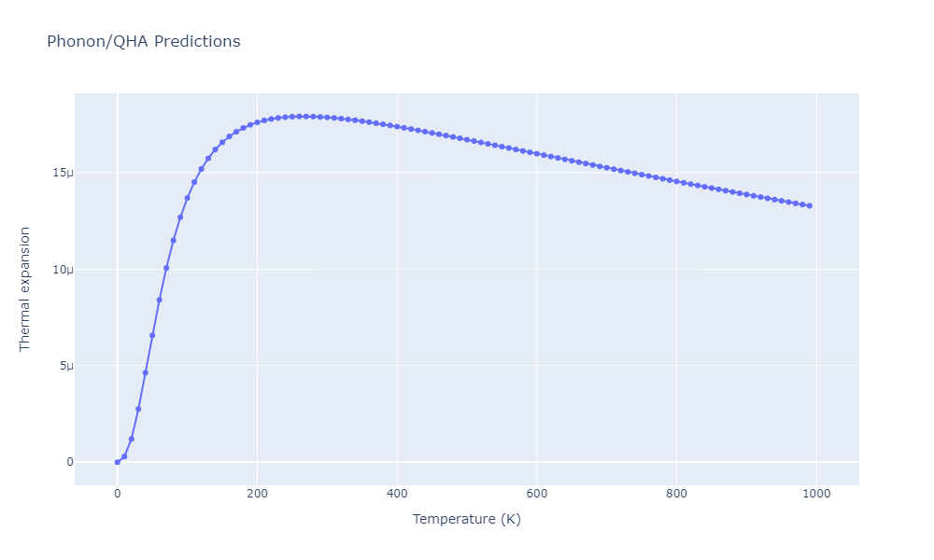Click the y-axis tick label 15μ
Viewport: 934px width, 560px height.
[x=62, y=174]
